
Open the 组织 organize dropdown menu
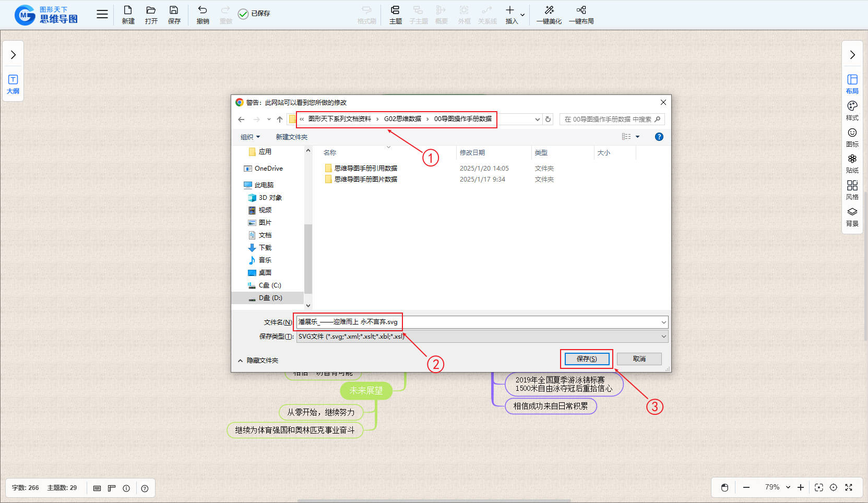tap(250, 137)
